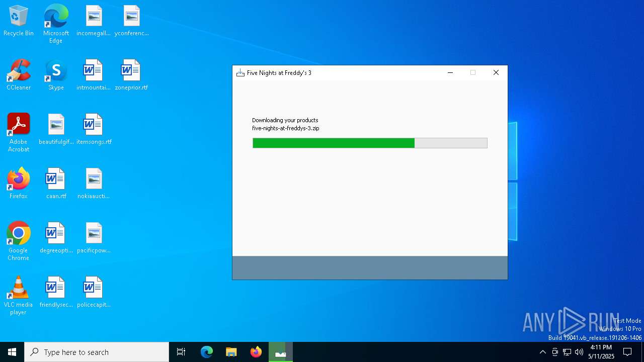Select the Adobe Acrobat desktop shortcut
The width and height of the screenshot is (644, 362).
pos(19,133)
